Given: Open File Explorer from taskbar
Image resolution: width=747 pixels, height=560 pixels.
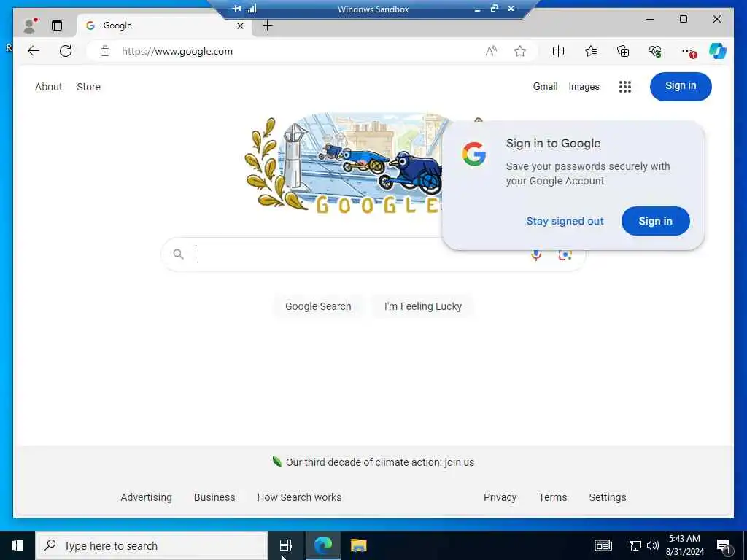Looking at the screenshot, I should coord(359,545).
